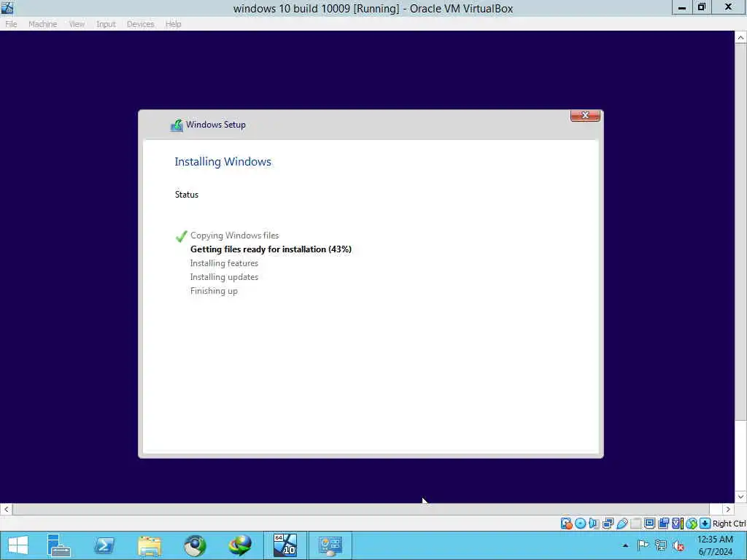Minimize the VirtualBox window

tap(682, 7)
